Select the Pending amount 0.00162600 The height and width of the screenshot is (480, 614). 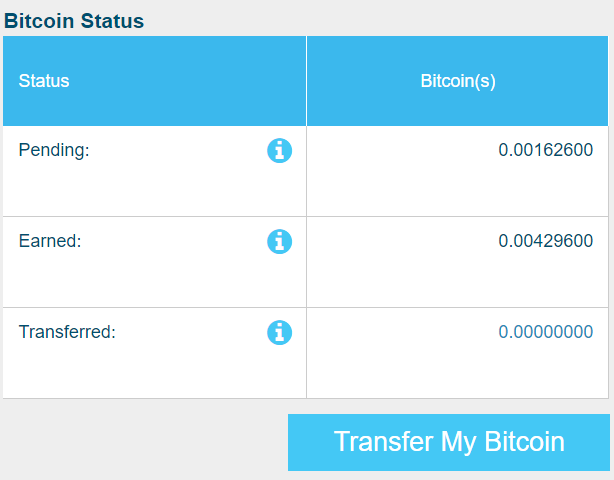click(545, 150)
